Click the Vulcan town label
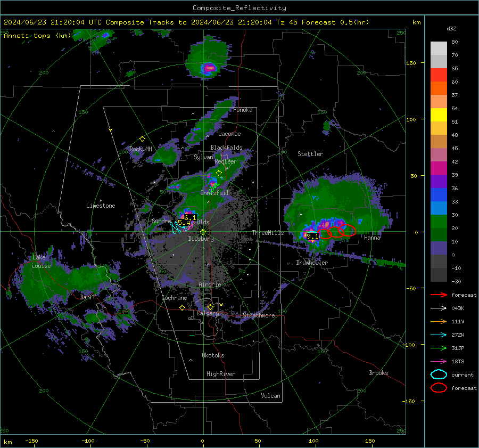Viewport: 479px width, 448px height. coord(270,396)
